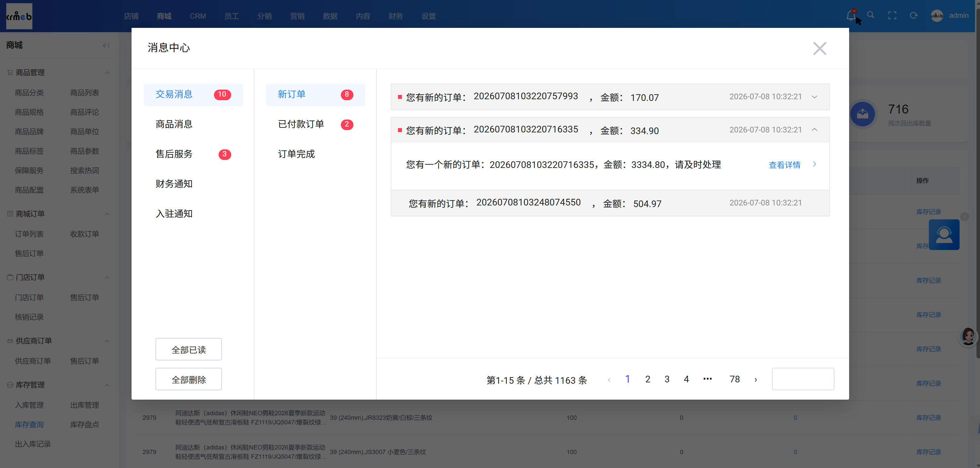This screenshot has height=468, width=980.
Task: Go to next page of messages arrow
Action: pos(756,379)
